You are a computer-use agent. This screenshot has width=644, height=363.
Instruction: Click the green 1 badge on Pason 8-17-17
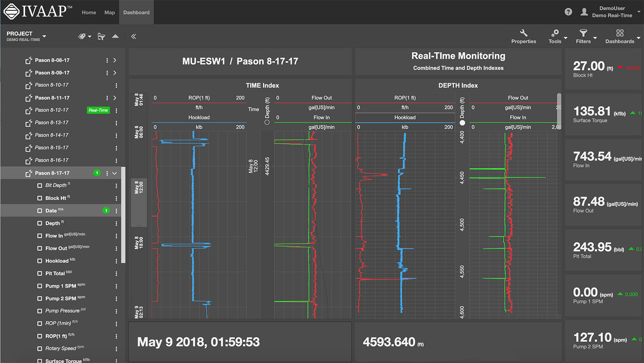tap(97, 173)
